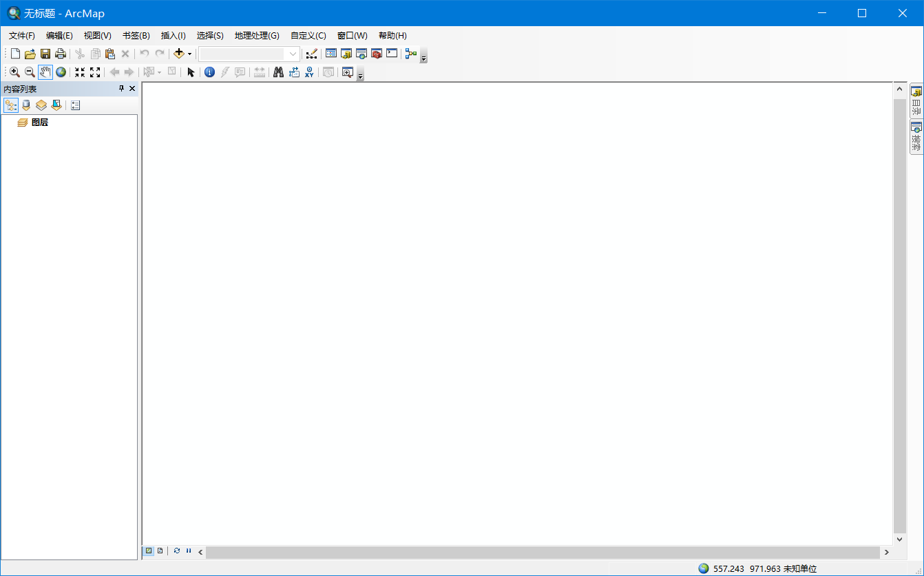
Task: Launch the Python window
Action: pos(391,53)
